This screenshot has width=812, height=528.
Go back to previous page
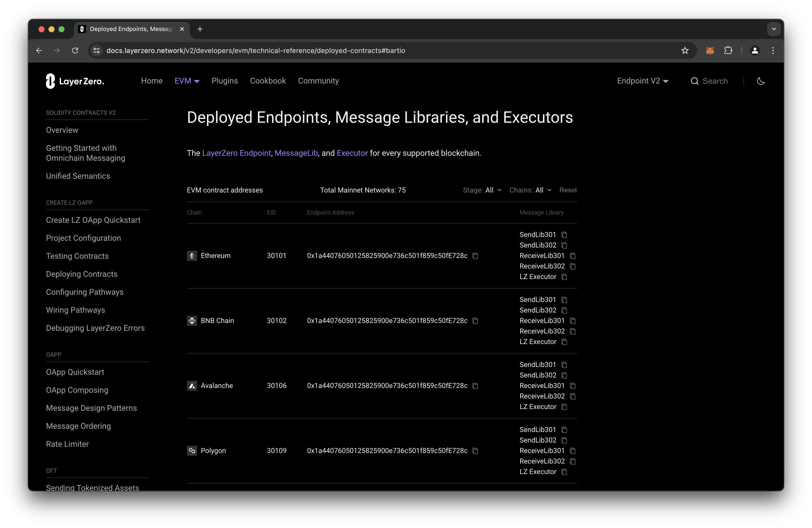click(39, 50)
